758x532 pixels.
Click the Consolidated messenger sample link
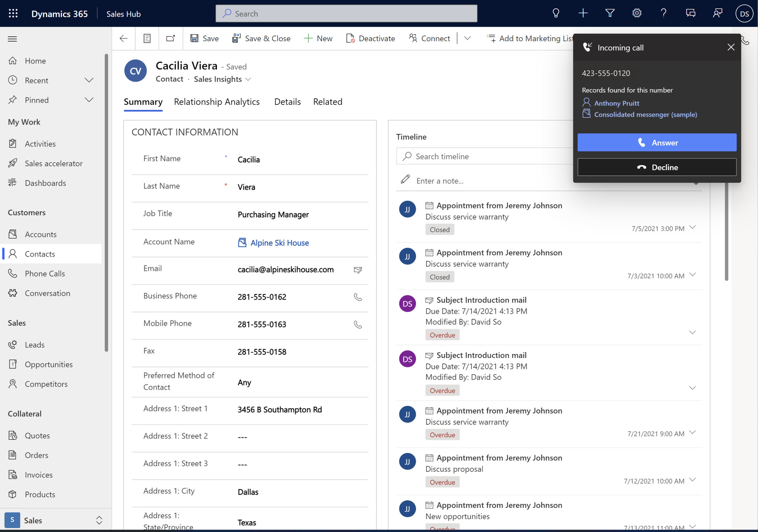pos(645,114)
